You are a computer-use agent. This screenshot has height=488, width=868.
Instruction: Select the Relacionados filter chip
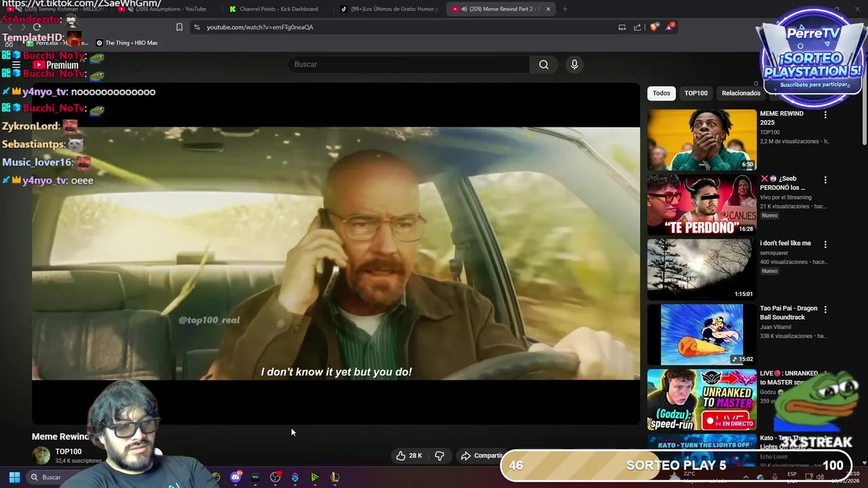741,93
